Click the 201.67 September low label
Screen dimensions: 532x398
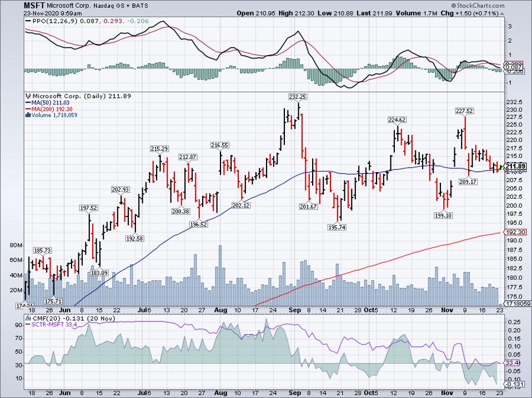[308, 206]
